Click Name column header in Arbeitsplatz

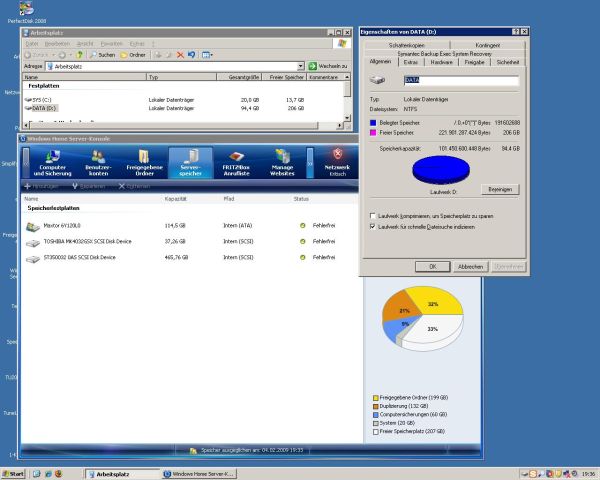(x=85, y=77)
